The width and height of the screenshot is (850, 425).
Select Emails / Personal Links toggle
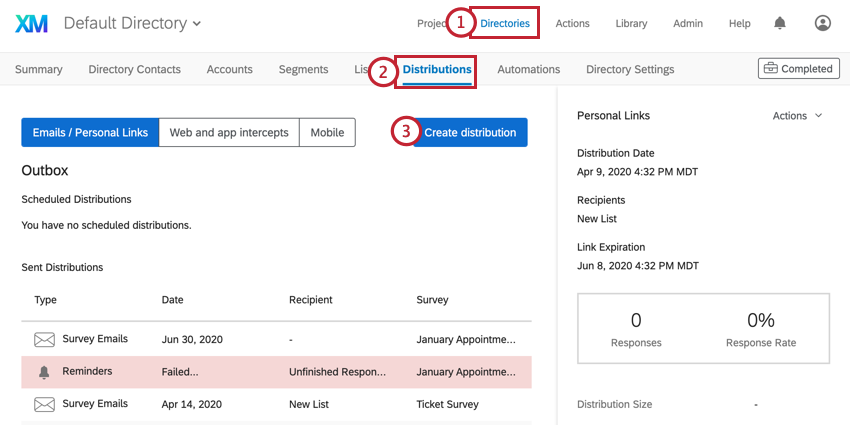click(90, 132)
